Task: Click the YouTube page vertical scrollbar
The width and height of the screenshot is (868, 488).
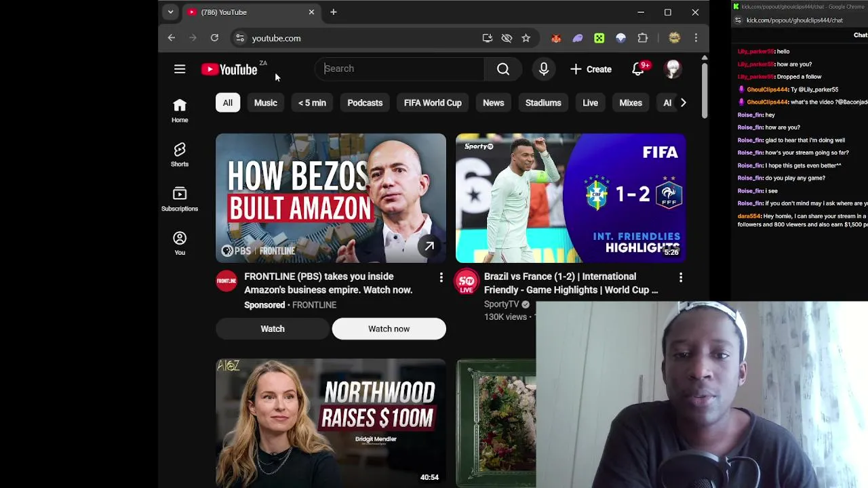Action: [705, 89]
